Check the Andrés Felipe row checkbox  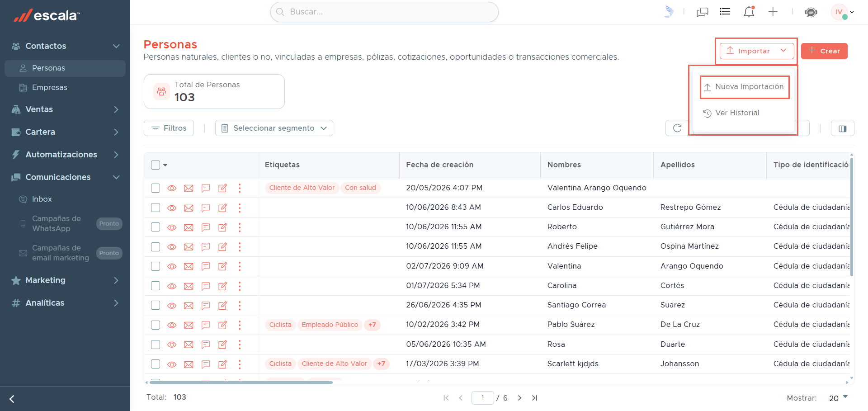pyautogui.click(x=156, y=247)
